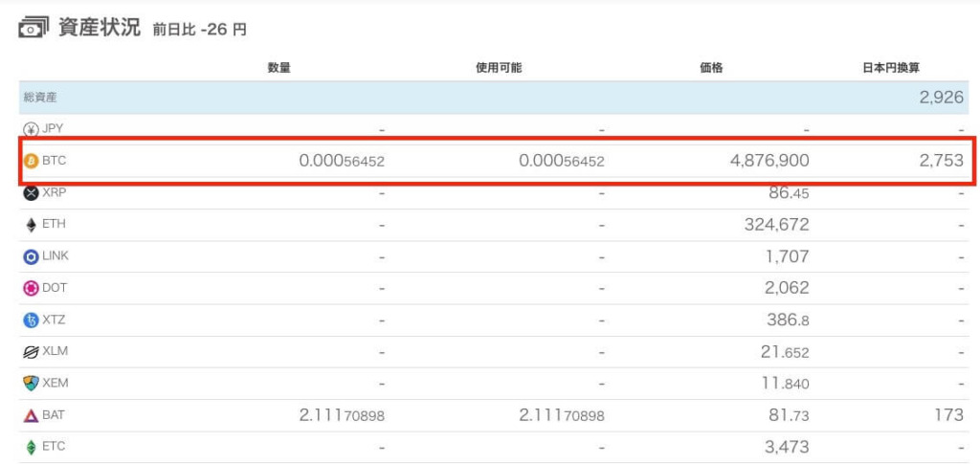Click the ETH currency label
Screen dimensions: 980x464
coord(54,224)
